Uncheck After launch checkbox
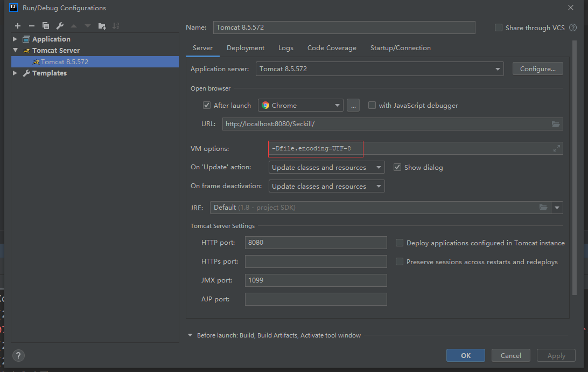The height and width of the screenshot is (372, 588). click(x=207, y=105)
